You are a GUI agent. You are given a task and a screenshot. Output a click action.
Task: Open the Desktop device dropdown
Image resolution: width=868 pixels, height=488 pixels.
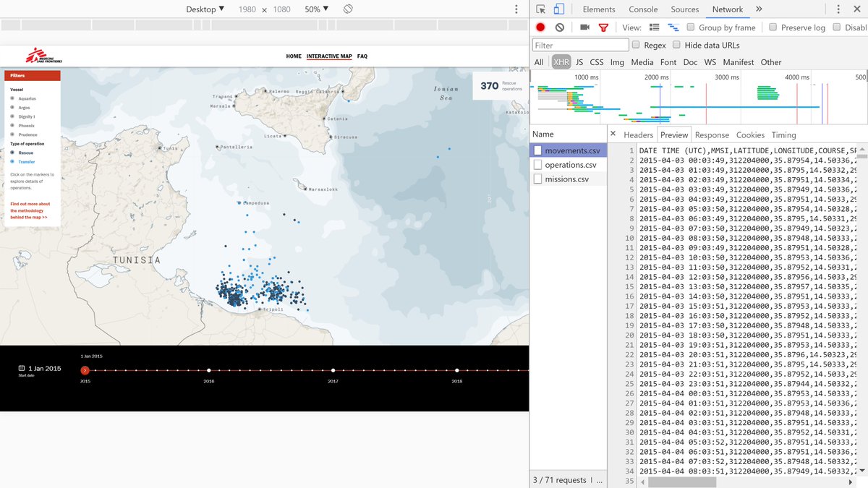pos(205,9)
